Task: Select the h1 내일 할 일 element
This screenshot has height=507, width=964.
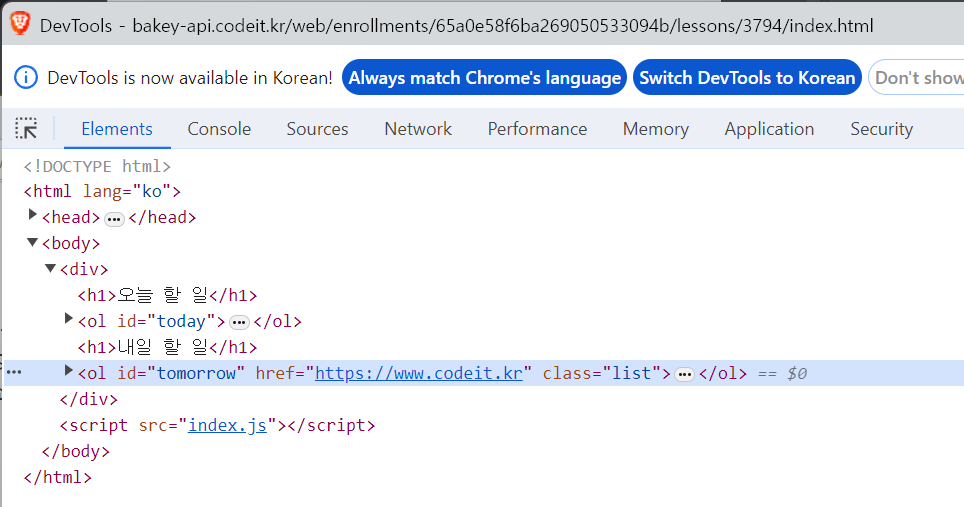Action: [167, 347]
